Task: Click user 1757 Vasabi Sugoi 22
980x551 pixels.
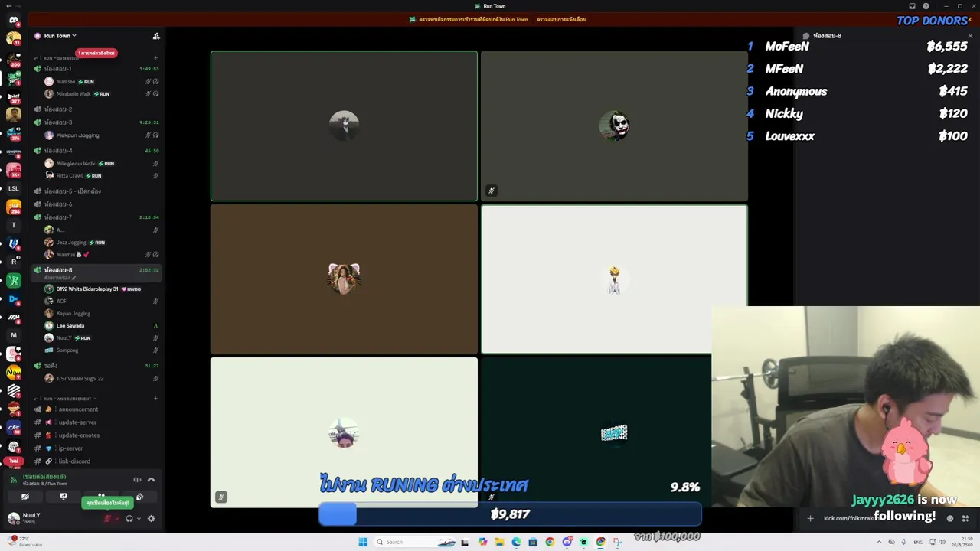Action: pos(102,379)
